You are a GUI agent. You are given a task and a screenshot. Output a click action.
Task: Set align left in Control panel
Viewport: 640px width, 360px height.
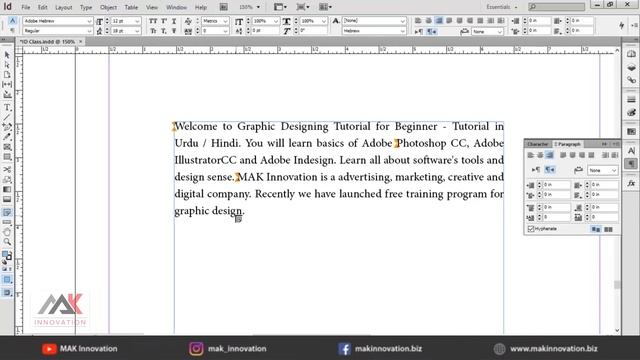click(x=418, y=20)
